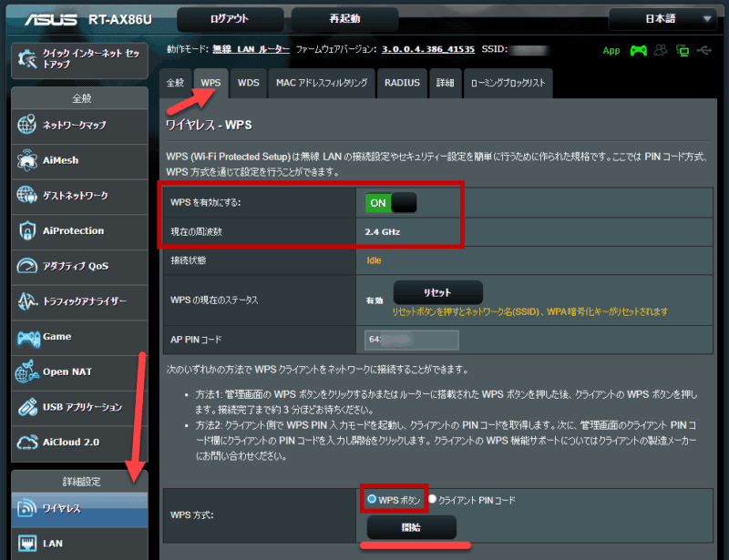Select the WPS ボタン radio option
729x560 pixels.
[372, 499]
